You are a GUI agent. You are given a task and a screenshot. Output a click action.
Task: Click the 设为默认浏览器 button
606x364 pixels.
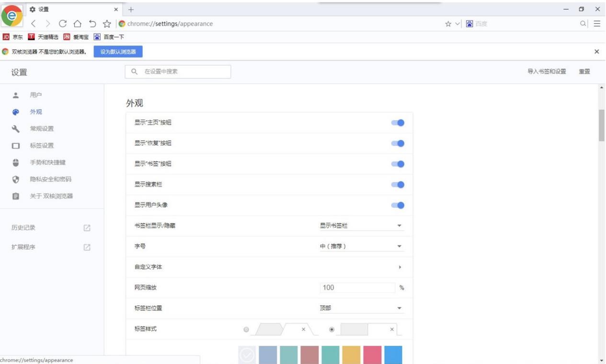(118, 51)
